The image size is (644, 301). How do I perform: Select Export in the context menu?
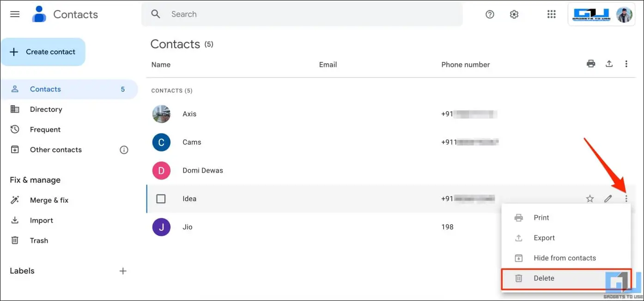(544, 238)
